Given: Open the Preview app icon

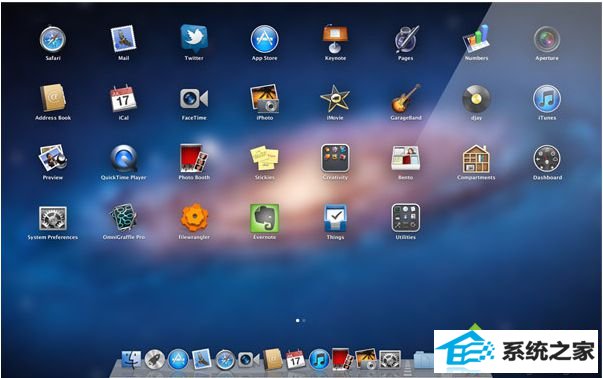Looking at the screenshot, I should click(x=53, y=158).
